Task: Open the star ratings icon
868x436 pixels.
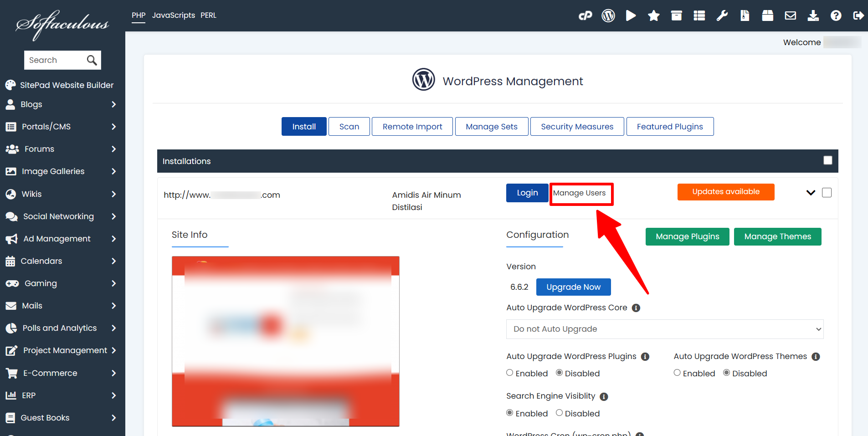Action: coord(654,16)
